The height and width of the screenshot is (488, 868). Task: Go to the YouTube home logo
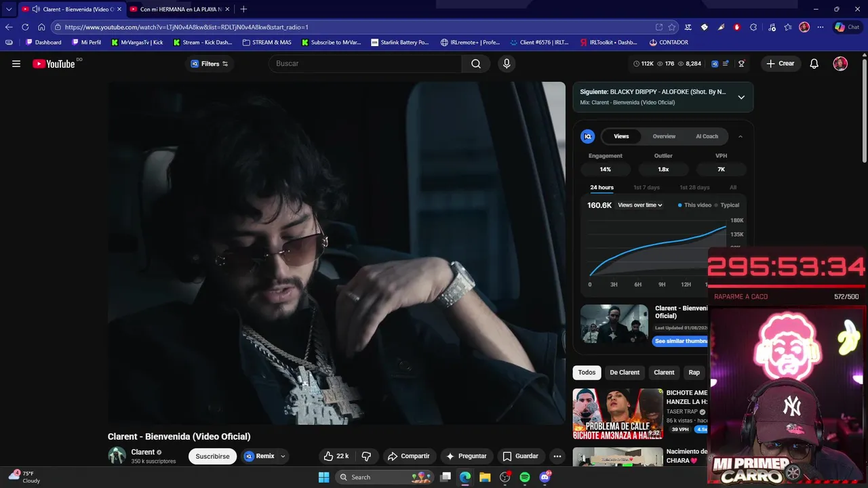54,64
